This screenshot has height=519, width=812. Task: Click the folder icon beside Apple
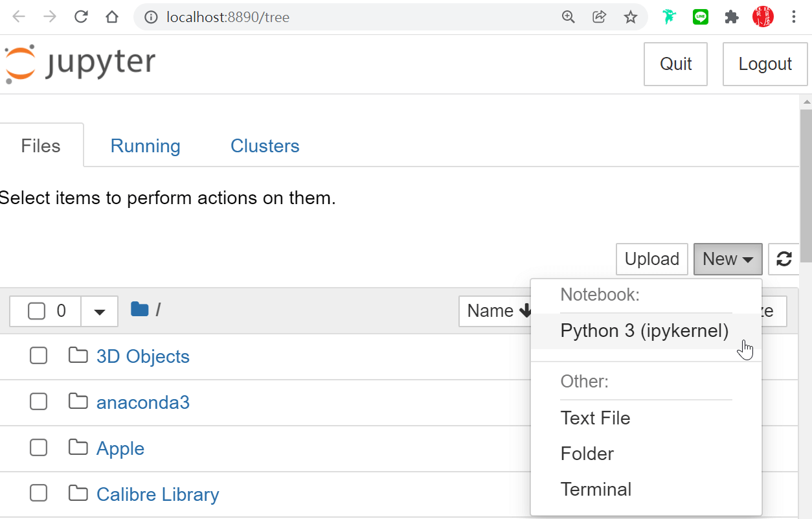[78, 447]
